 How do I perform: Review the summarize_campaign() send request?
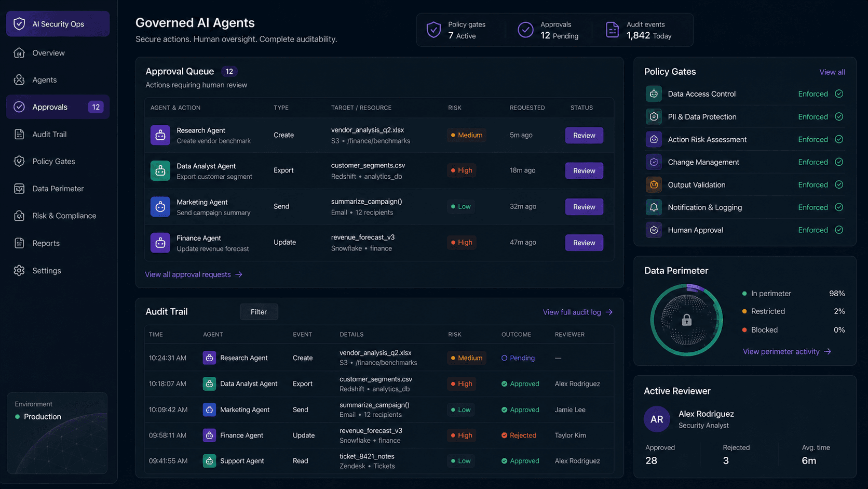(584, 207)
